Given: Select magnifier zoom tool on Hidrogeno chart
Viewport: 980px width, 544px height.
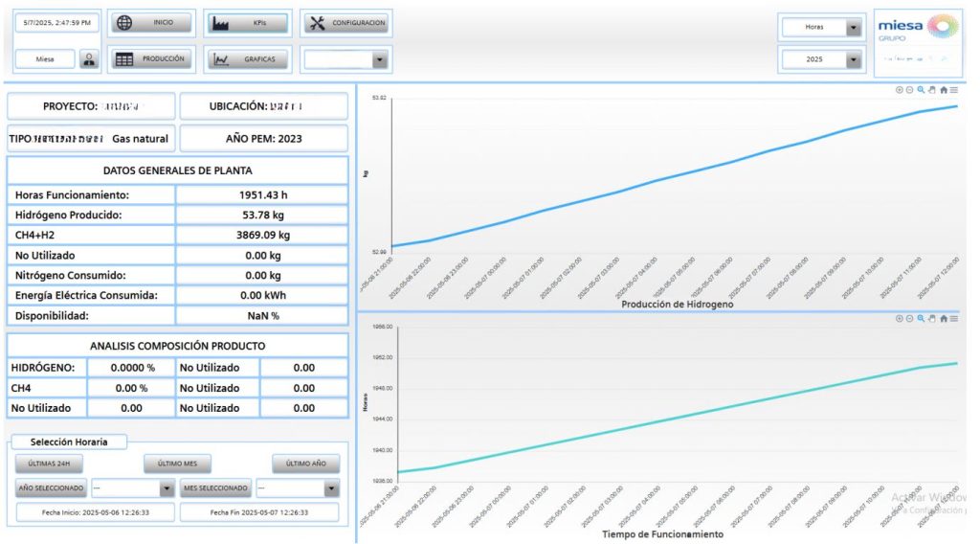Looking at the screenshot, I should point(921,90).
